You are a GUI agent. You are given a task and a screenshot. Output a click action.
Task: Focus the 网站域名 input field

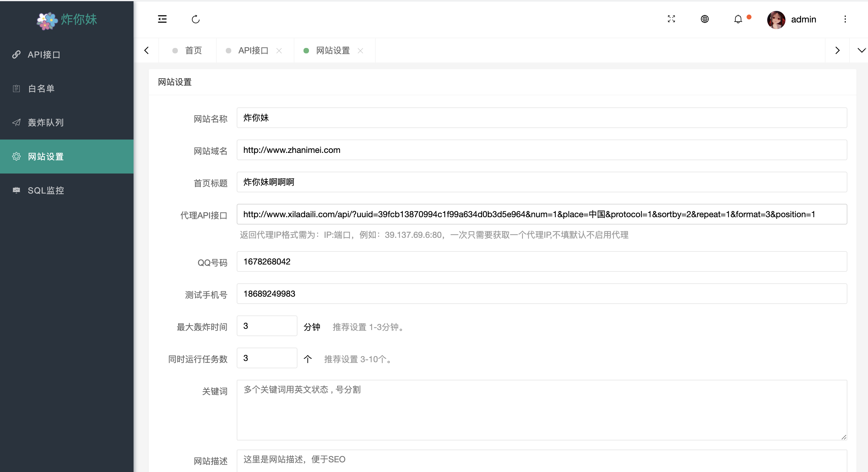click(x=541, y=150)
